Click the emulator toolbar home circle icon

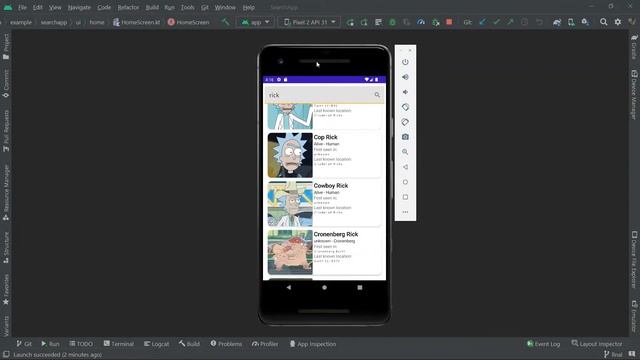[405, 182]
